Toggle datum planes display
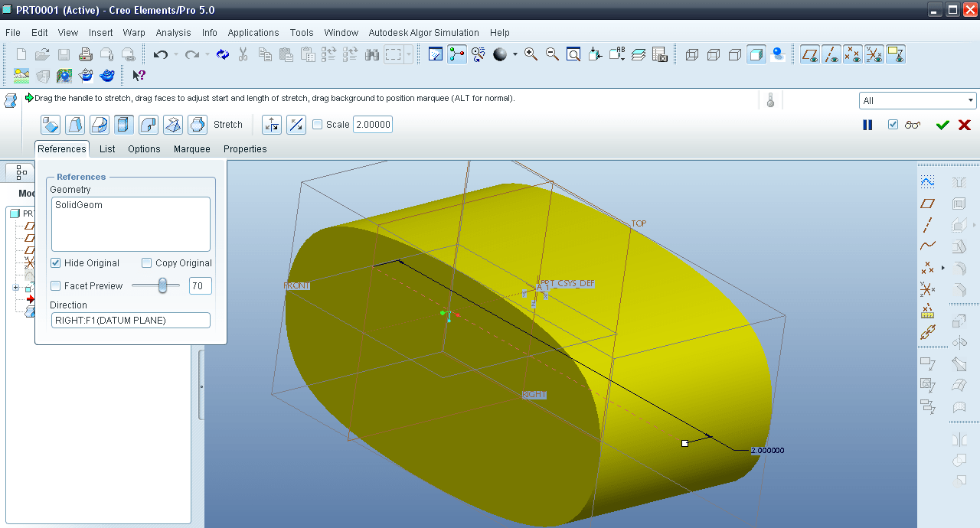This screenshot has width=980, height=528. [810, 54]
